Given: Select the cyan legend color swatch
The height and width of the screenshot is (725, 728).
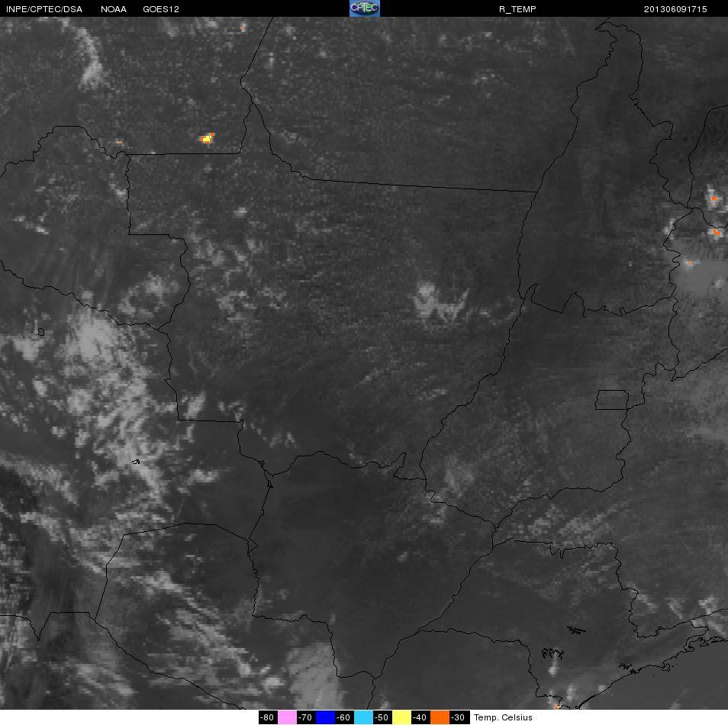Looking at the screenshot, I should (363, 717).
